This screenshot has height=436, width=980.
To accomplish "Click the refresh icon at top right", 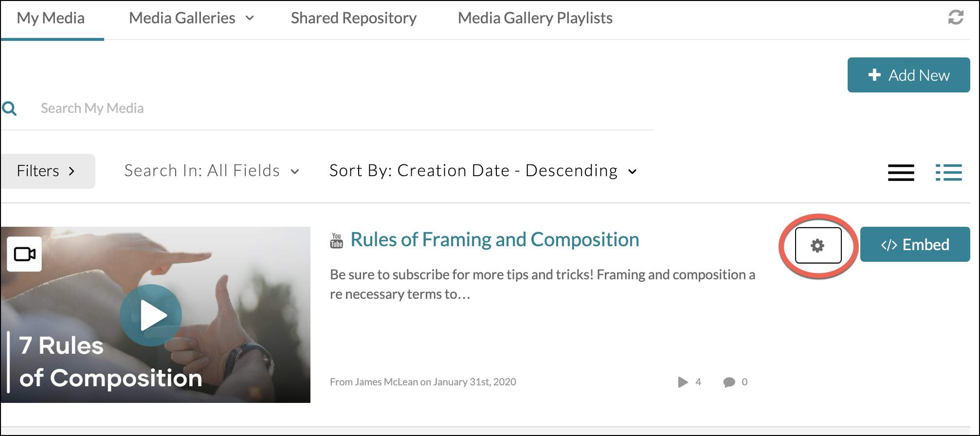I will (x=956, y=18).
